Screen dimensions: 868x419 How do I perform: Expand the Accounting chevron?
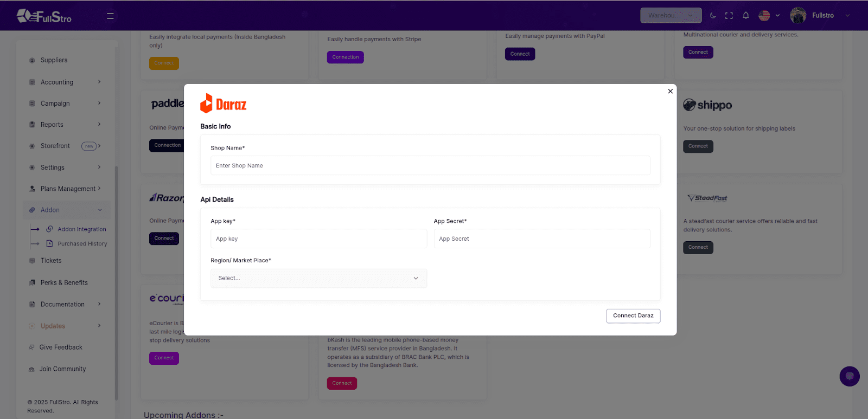tap(99, 82)
